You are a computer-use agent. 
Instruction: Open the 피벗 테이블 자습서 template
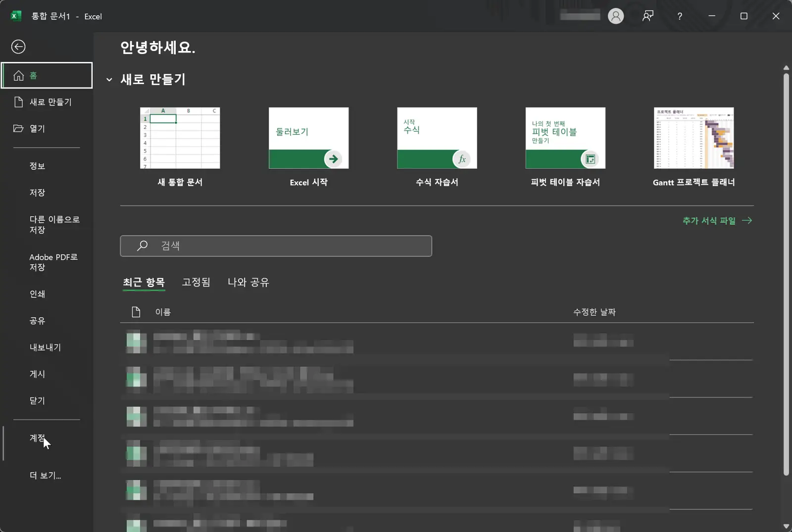565,147
